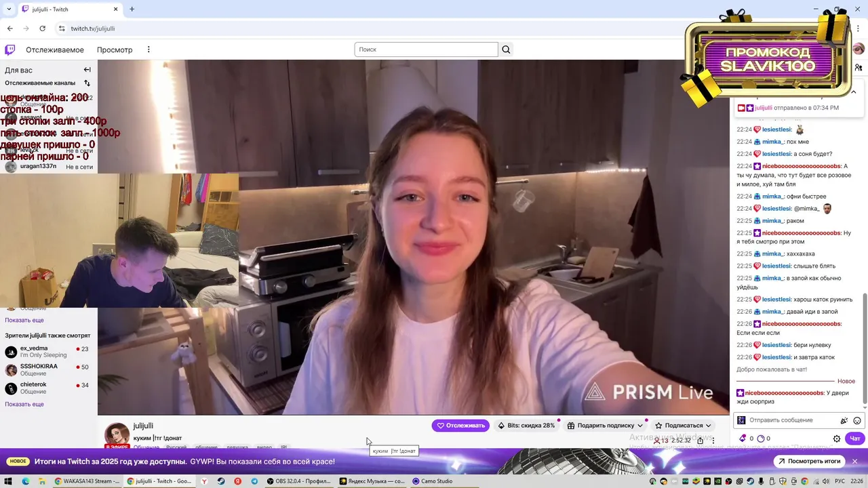Image resolution: width=868 pixels, height=488 pixels.
Task: Open the cheer Bits icon in chat input
Action: 844,421
